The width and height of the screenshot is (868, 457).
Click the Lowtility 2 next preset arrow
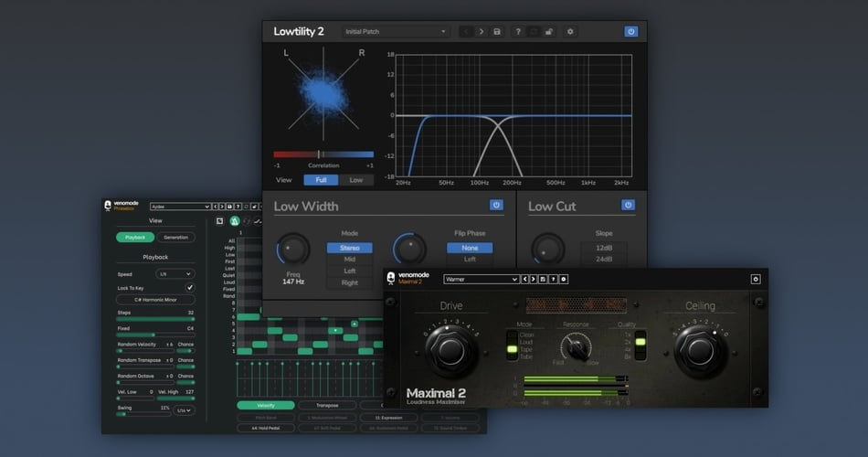pos(481,32)
